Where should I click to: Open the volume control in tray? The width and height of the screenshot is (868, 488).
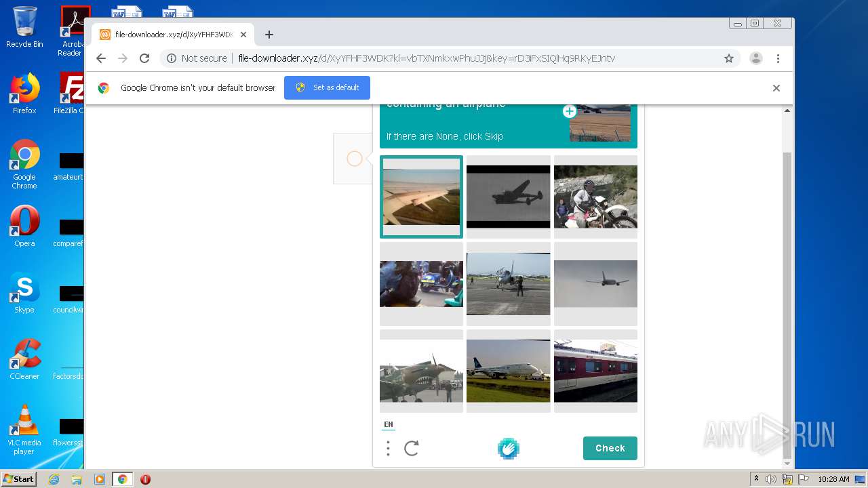pyautogui.click(x=771, y=479)
